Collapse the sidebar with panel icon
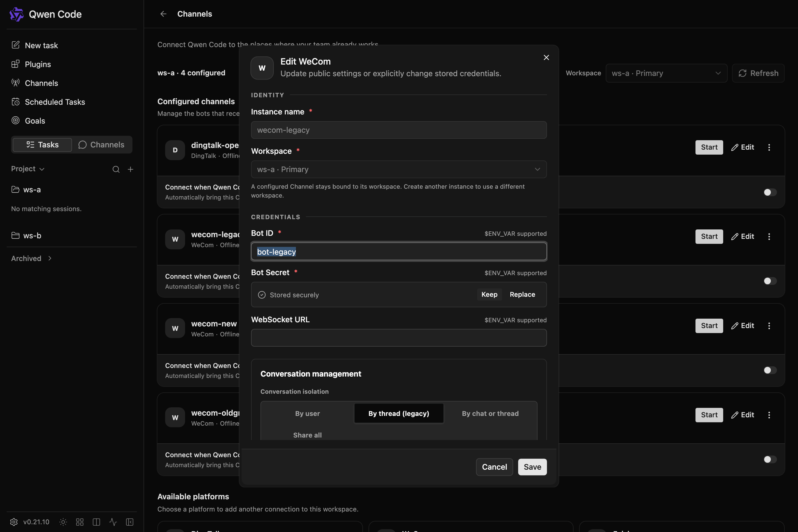This screenshot has height=532, width=798. pyautogui.click(x=130, y=522)
